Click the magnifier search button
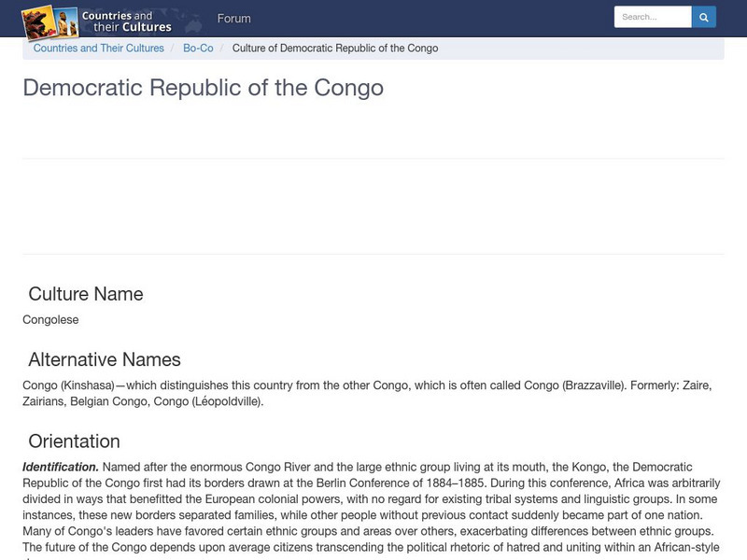Screen dimensions: 747x560 pyautogui.click(x=704, y=17)
